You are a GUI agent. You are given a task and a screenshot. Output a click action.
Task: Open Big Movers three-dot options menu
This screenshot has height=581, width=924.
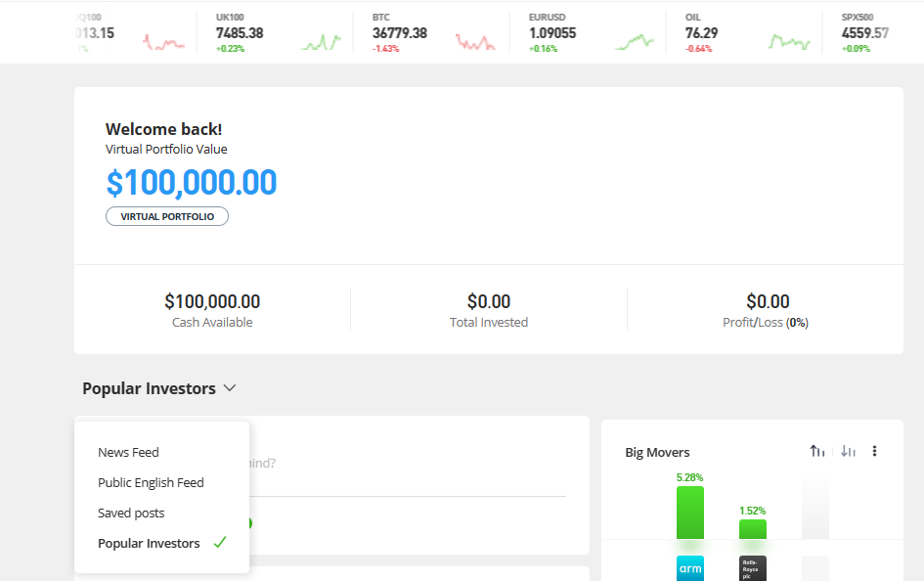874,451
